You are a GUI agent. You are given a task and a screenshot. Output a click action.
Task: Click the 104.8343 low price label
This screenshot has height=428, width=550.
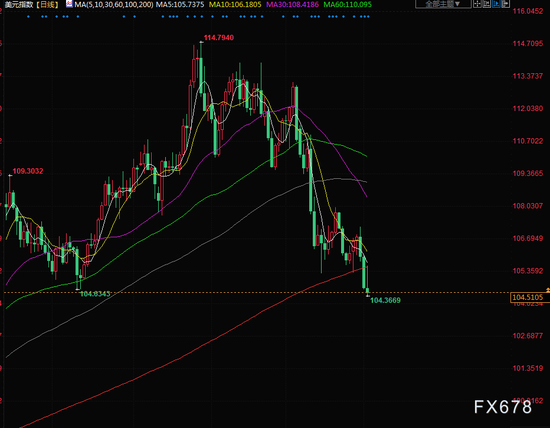(95, 294)
